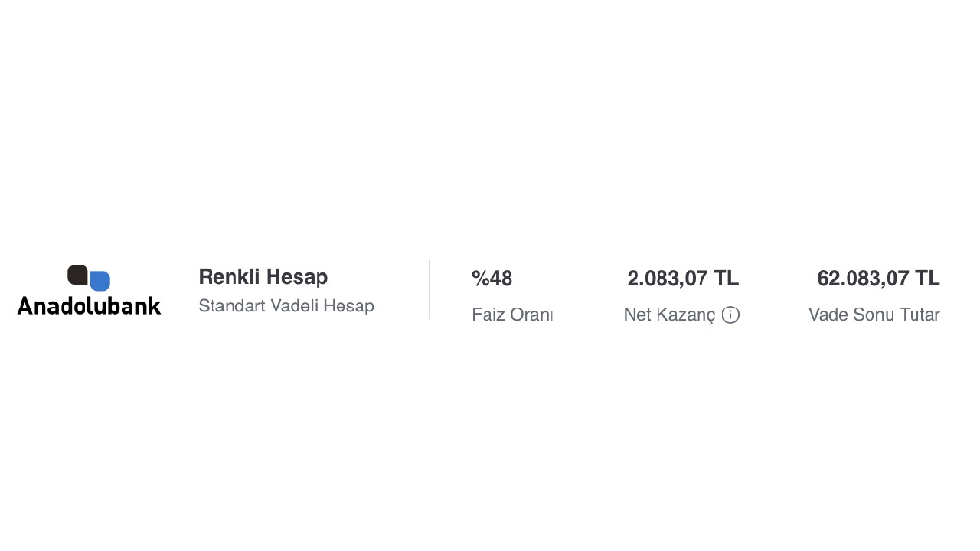The width and height of the screenshot is (980, 551).
Task: Click TL currency in the net gain amount
Action: click(x=727, y=279)
